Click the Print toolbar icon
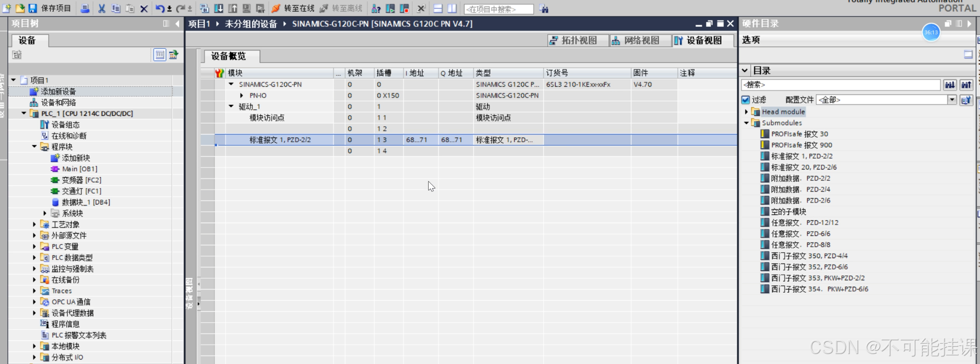 tap(85, 8)
